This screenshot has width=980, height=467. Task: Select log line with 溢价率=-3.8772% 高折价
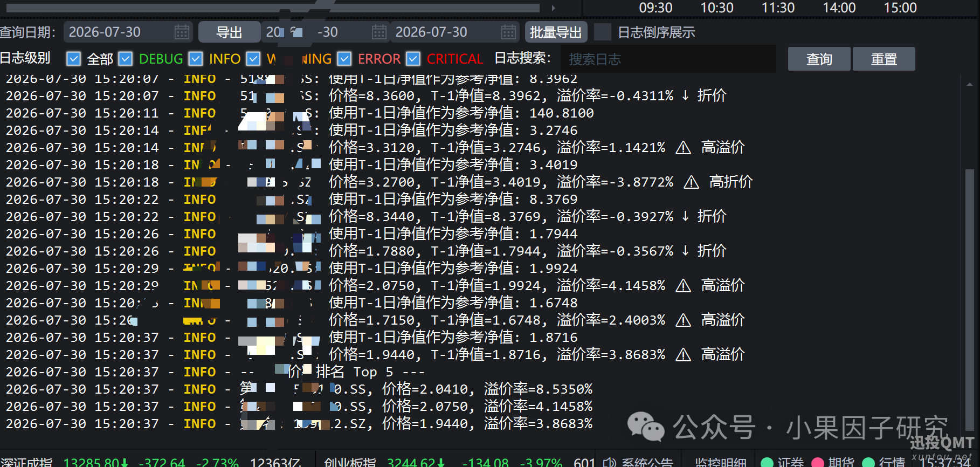pos(379,182)
